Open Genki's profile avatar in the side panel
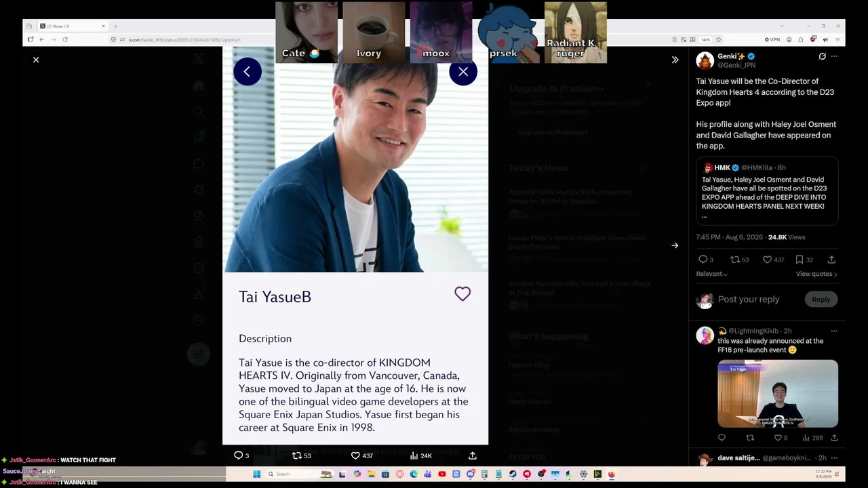 pos(705,60)
